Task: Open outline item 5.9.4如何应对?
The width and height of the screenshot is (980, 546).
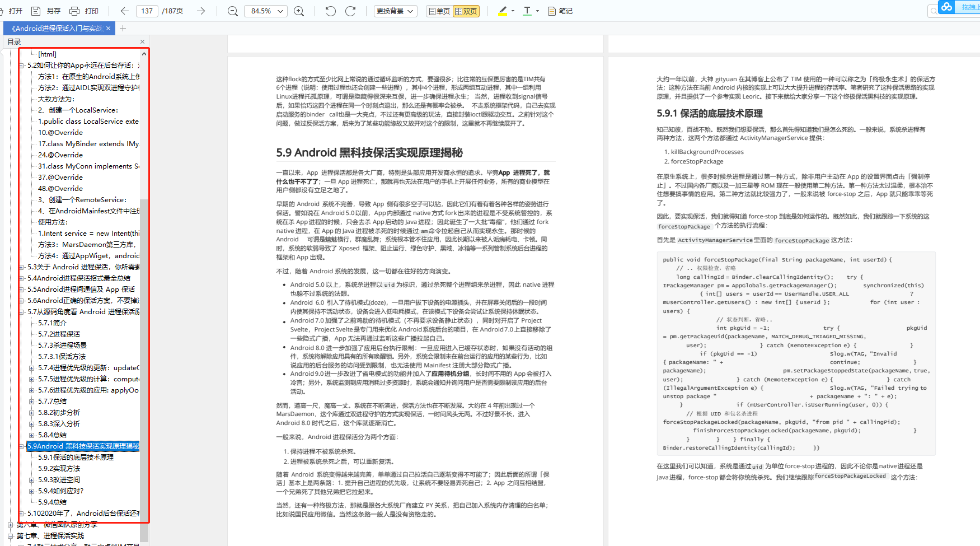Action: click(x=60, y=491)
